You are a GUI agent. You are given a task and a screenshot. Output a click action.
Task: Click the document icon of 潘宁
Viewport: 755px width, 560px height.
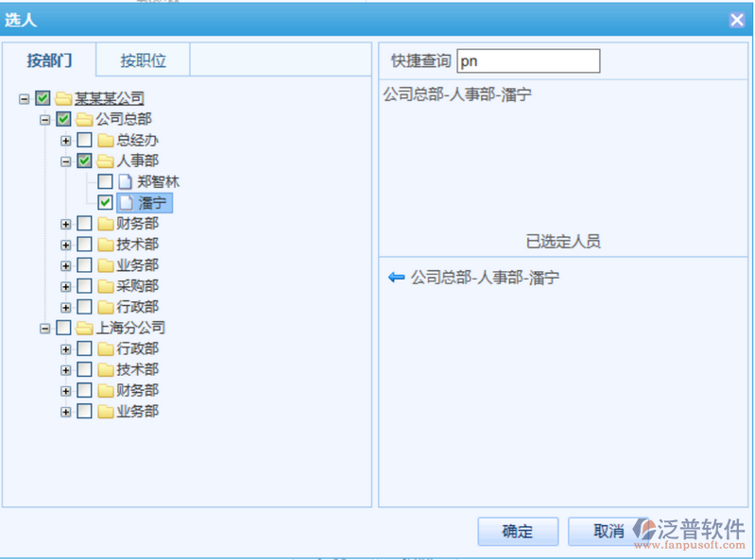[x=127, y=202]
